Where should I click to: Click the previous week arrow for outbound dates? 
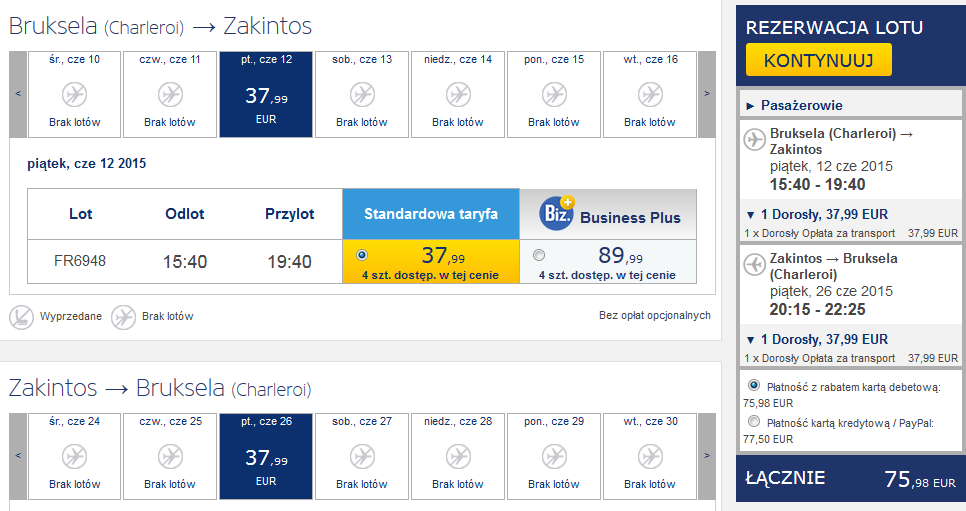tap(18, 94)
